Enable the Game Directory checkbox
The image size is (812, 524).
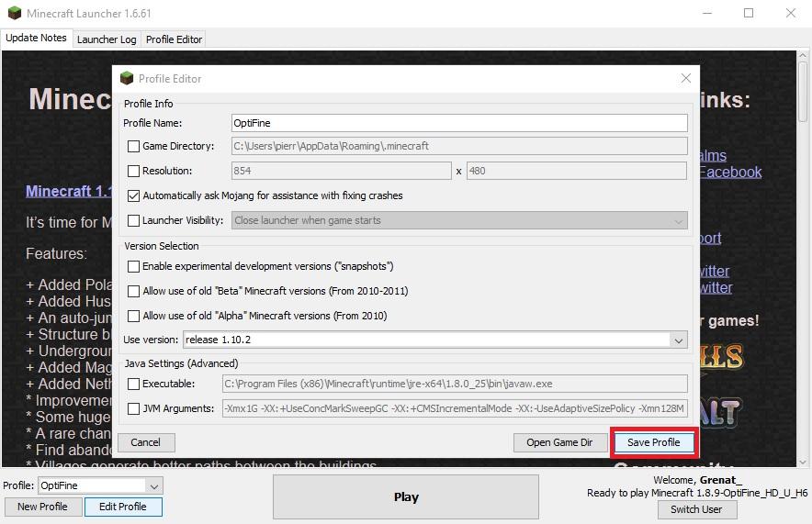click(133, 147)
